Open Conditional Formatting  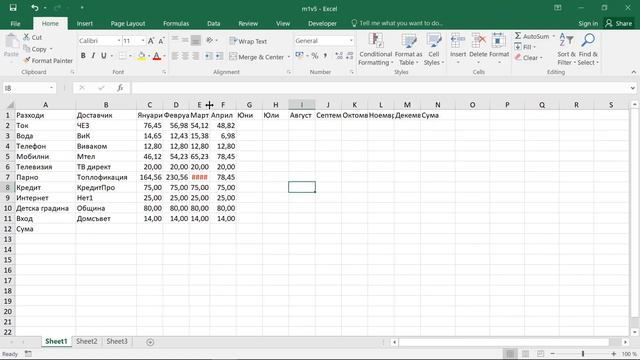[x=376, y=49]
